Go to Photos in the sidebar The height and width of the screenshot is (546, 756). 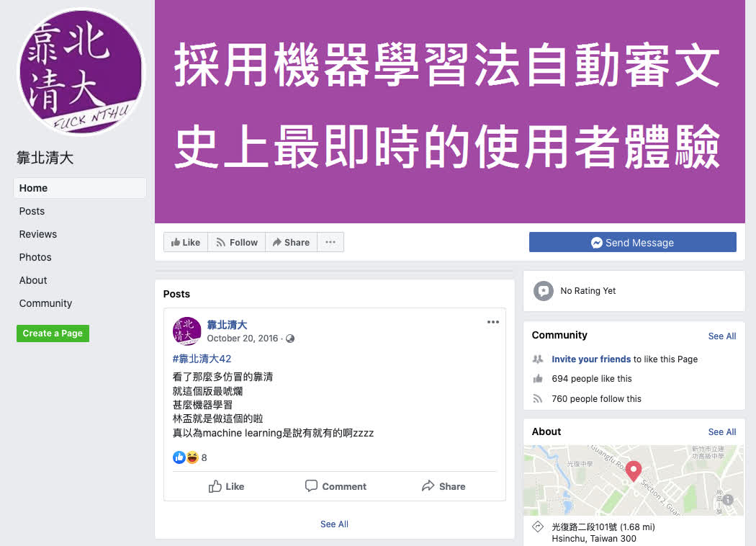pos(35,257)
